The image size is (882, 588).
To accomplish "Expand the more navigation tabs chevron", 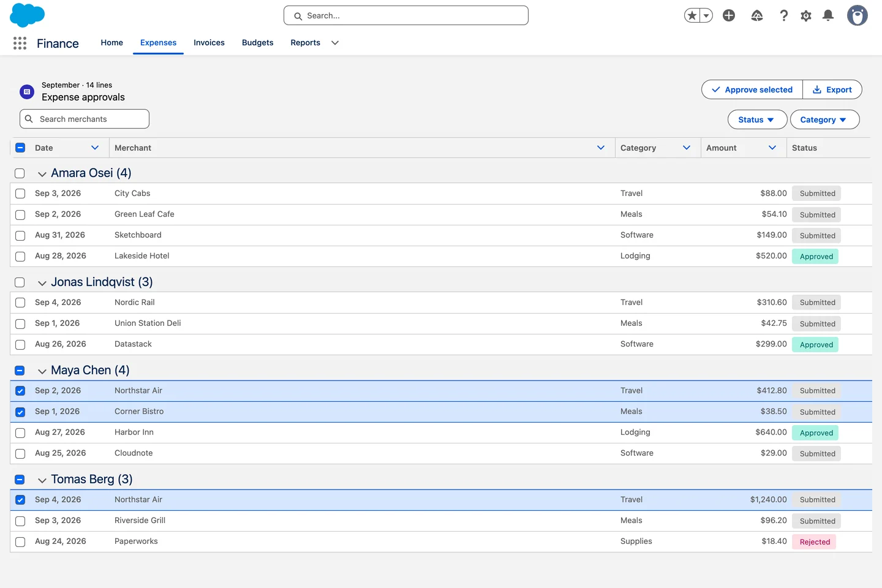I will click(x=335, y=43).
